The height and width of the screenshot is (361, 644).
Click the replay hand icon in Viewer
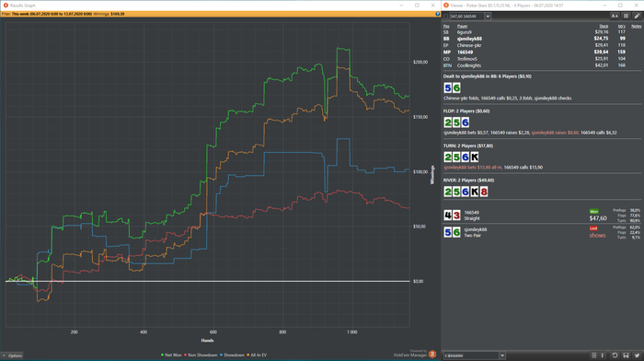click(x=615, y=355)
